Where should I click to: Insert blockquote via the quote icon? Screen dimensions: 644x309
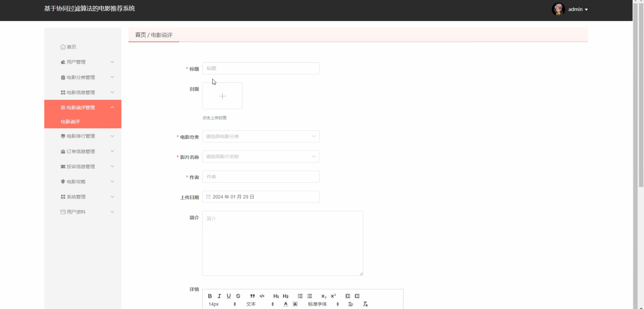tap(252, 296)
